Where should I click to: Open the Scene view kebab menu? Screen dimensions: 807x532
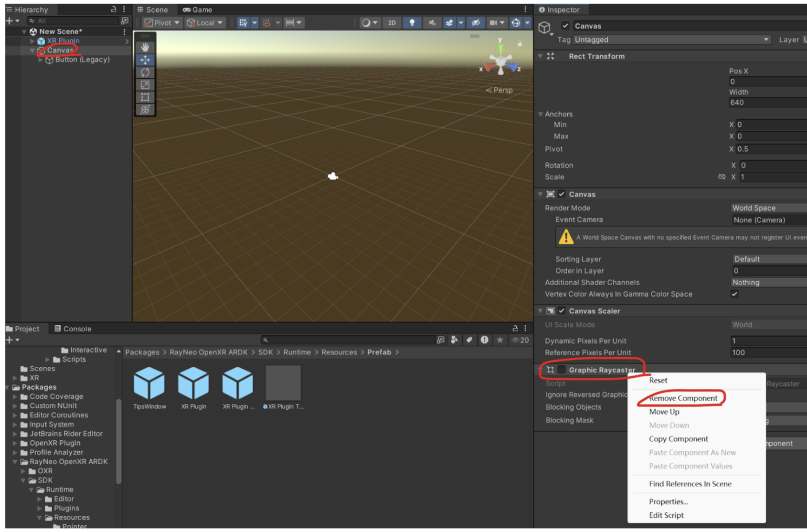[525, 9]
